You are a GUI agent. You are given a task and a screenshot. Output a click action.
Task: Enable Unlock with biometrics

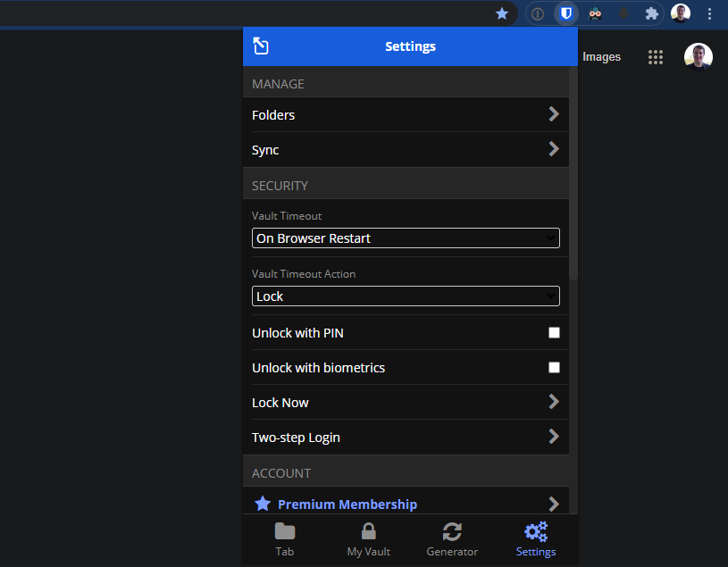click(x=554, y=367)
